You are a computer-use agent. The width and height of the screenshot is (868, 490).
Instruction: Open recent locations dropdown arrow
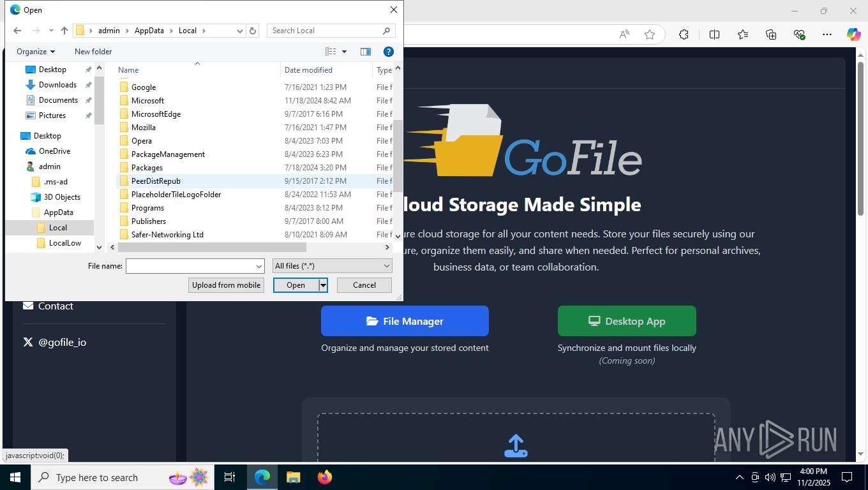[x=51, y=31]
